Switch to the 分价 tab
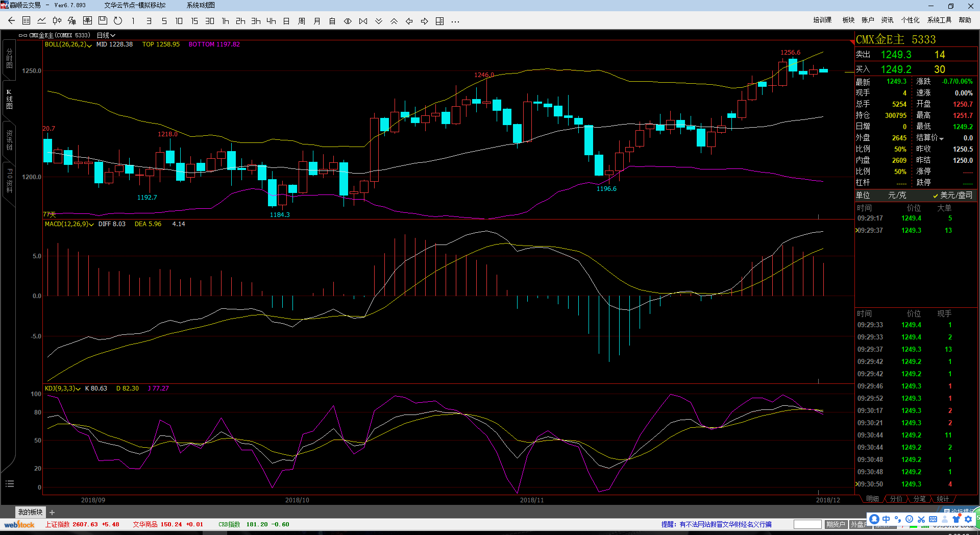This screenshot has height=535, width=980. click(x=896, y=499)
